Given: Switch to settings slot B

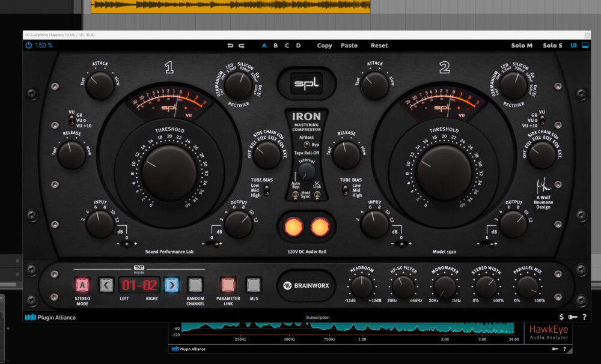Looking at the screenshot, I should click(276, 46).
